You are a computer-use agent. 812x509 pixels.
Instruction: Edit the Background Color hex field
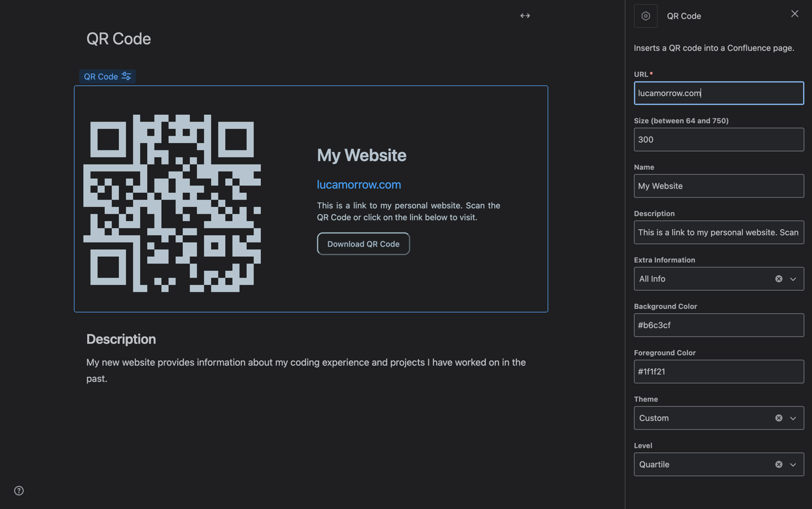[719, 325]
